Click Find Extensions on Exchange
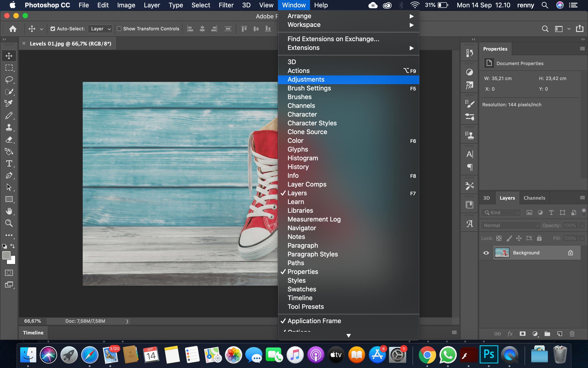This screenshot has height=368, width=588. (348, 39)
